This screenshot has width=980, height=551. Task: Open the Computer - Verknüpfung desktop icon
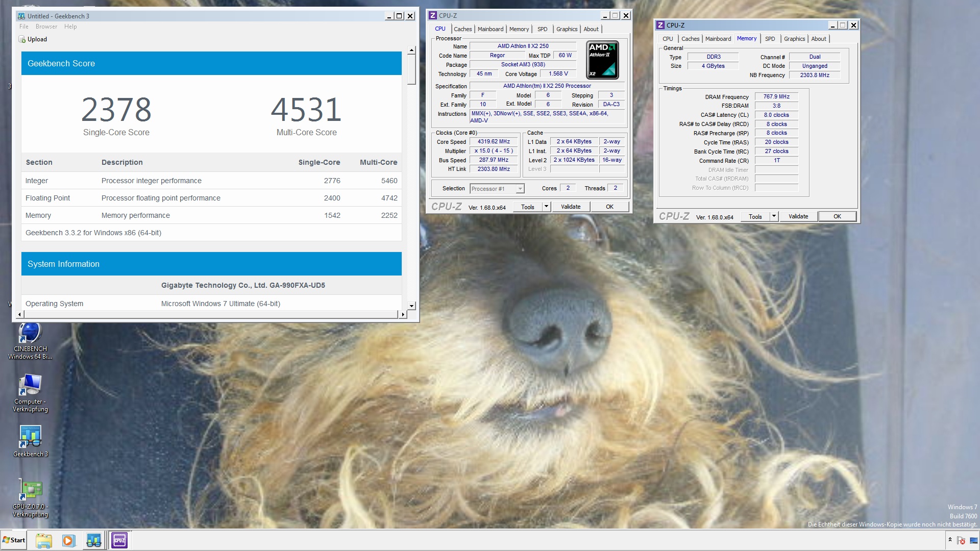coord(30,393)
